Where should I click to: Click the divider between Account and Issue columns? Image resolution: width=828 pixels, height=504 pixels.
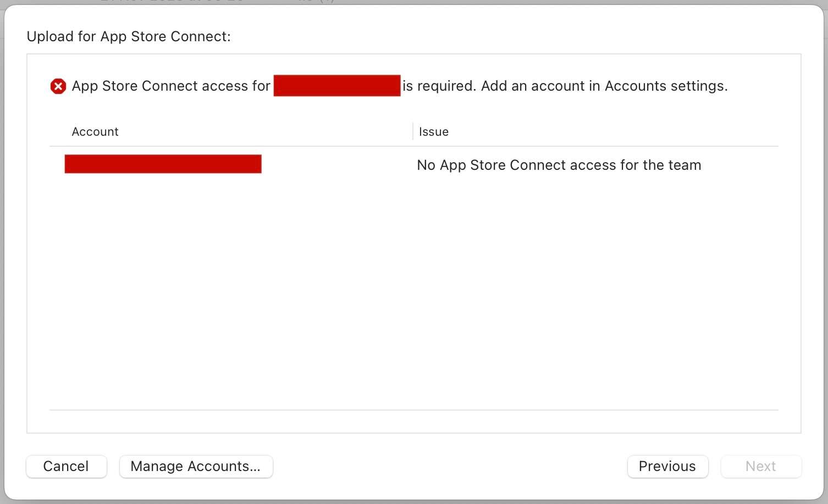(413, 132)
